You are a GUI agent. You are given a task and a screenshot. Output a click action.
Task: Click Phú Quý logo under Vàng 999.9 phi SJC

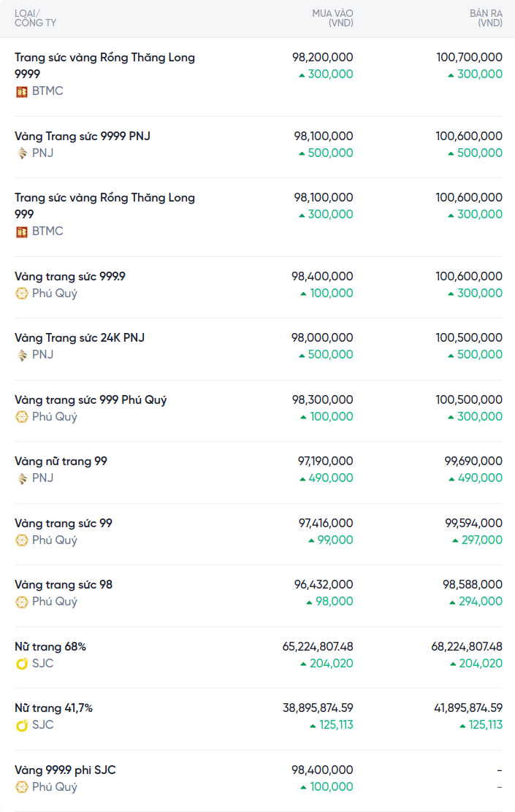22,787
